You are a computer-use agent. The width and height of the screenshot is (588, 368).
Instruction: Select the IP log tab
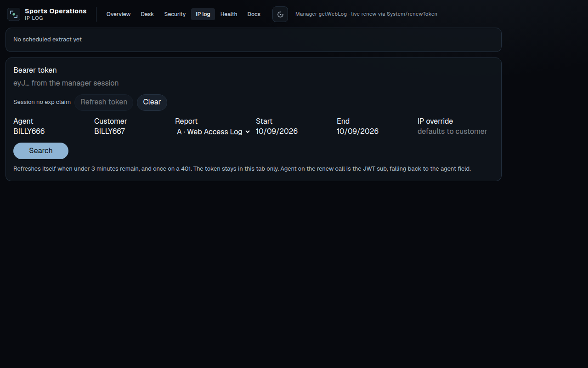[x=203, y=14]
